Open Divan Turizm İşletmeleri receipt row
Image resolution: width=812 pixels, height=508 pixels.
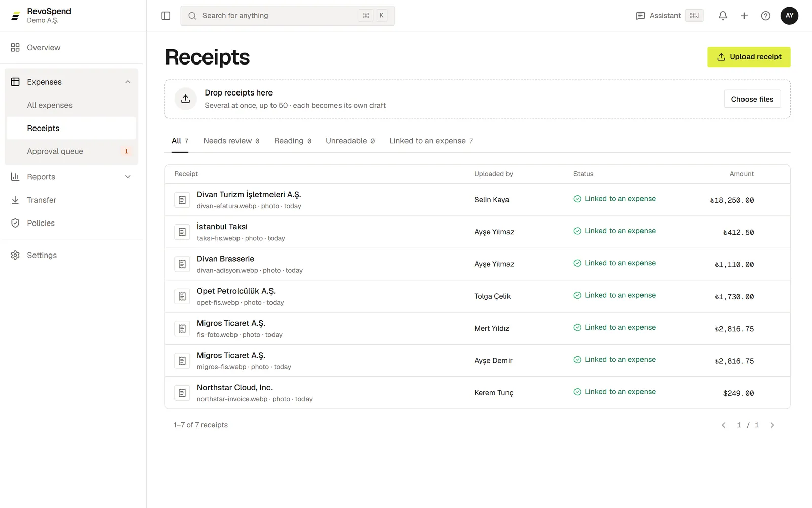pyautogui.click(x=478, y=200)
